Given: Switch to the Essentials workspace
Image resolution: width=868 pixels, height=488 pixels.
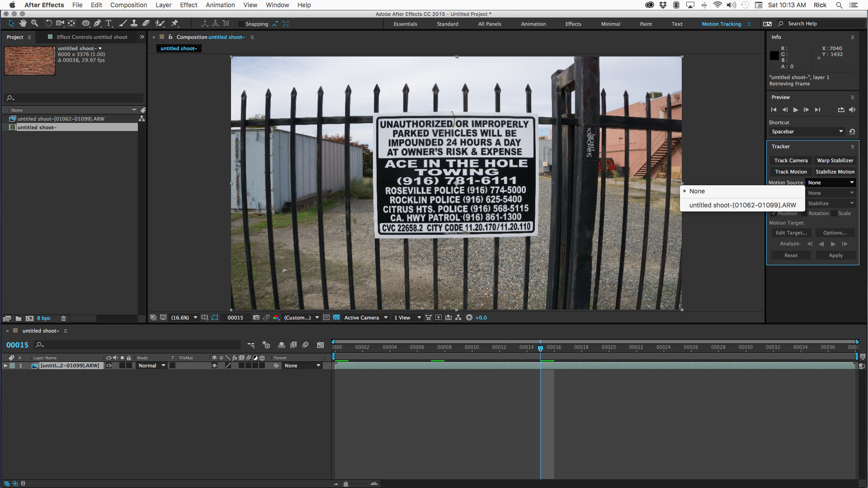Looking at the screenshot, I should pos(405,24).
